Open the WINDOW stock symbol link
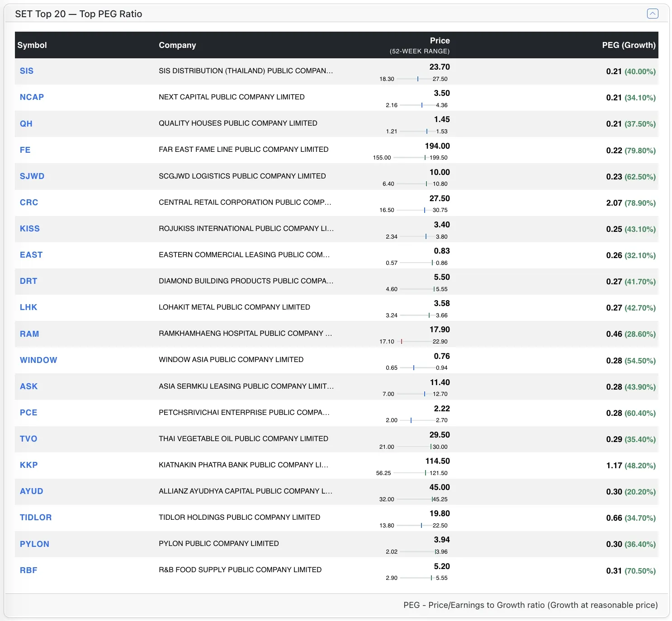 [38, 360]
